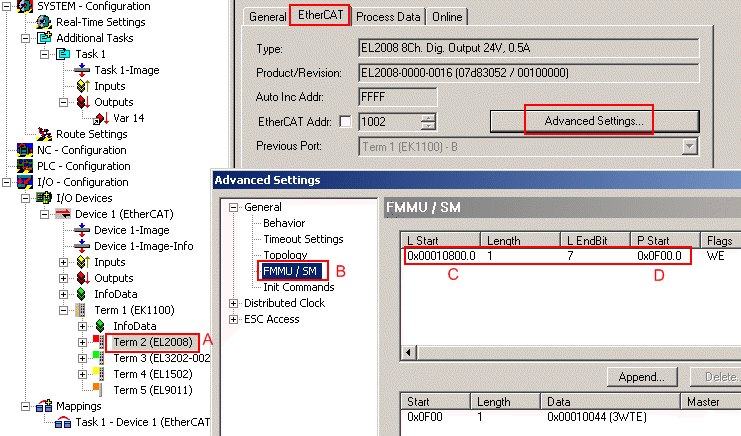741x436 pixels.
Task: Click the Term 4 (EL1502) terminal icon
Action: (99, 374)
